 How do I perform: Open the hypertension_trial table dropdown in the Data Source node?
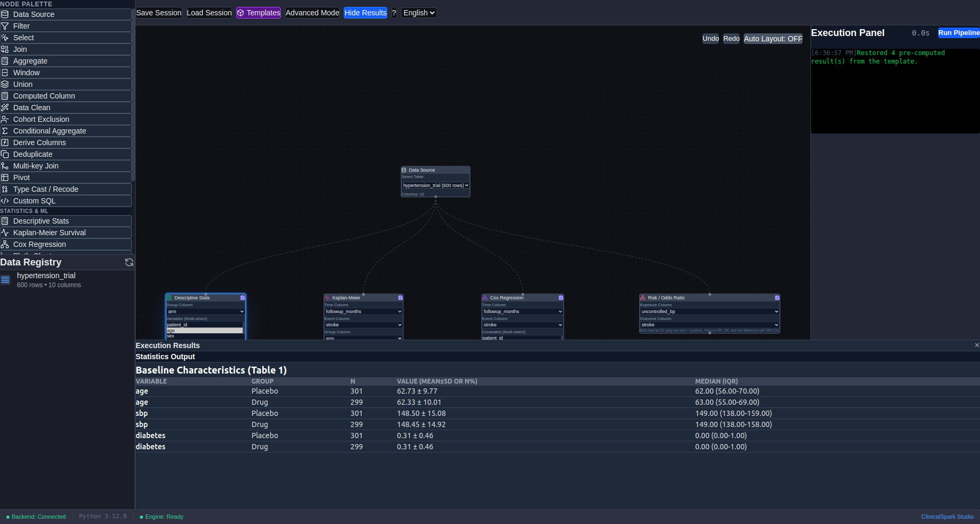point(435,185)
